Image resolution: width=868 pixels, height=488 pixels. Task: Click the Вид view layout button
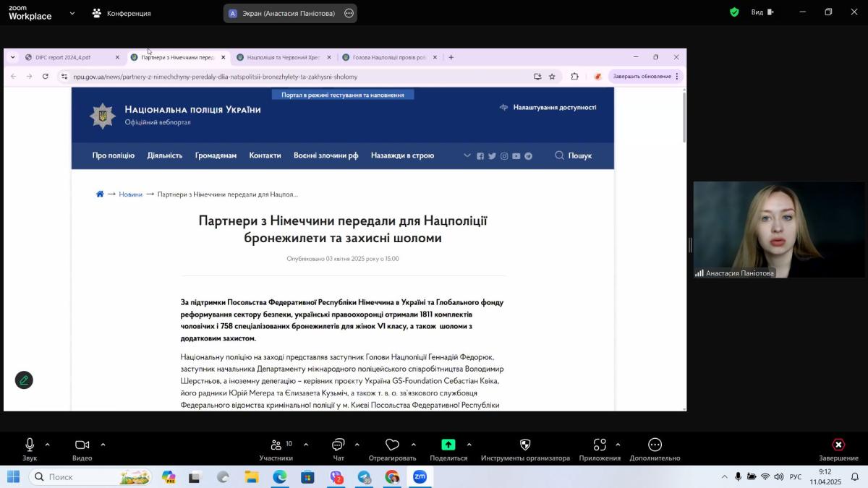tap(762, 12)
